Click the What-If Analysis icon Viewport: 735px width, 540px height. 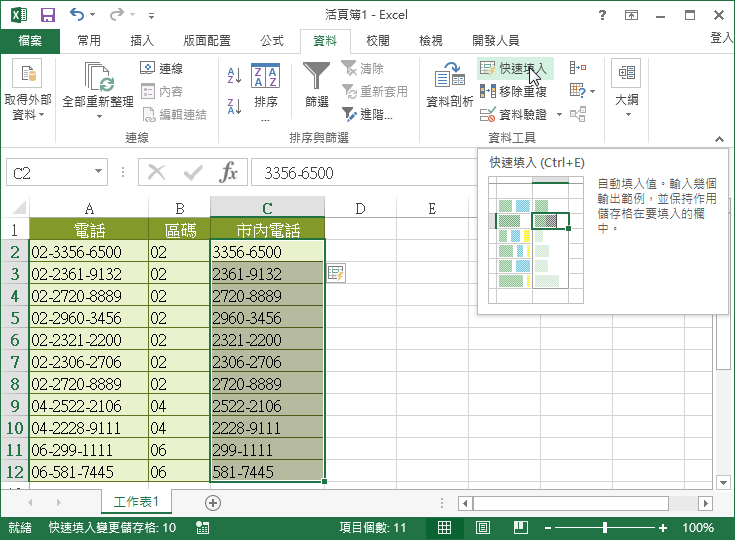(578, 90)
